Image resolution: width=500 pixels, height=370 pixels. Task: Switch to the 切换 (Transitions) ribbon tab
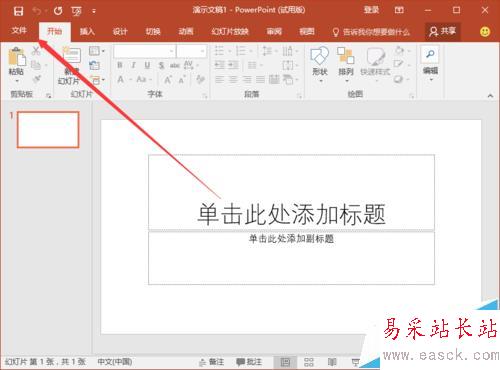153,32
